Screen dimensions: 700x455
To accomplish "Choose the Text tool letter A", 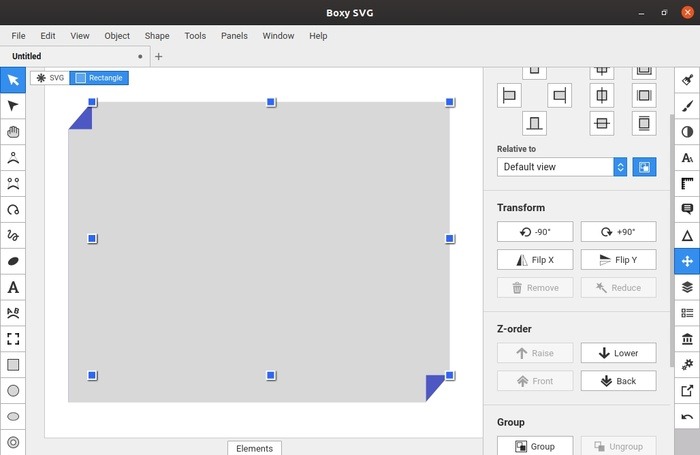I will [13, 287].
